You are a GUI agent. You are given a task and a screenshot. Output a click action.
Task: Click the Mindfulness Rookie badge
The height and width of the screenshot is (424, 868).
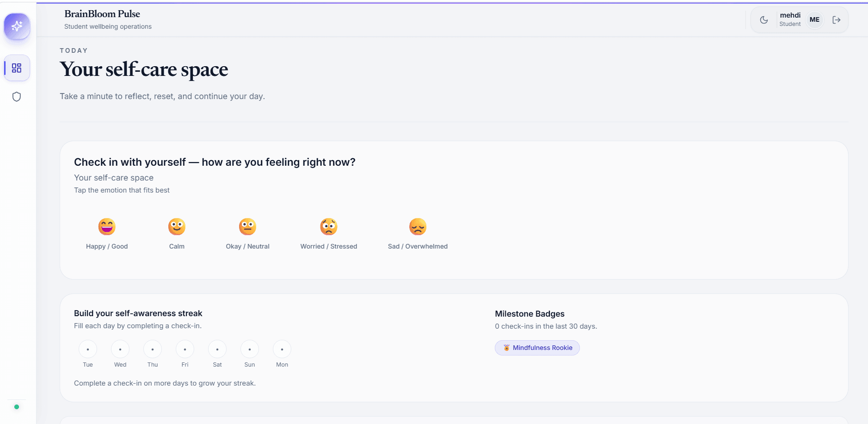pyautogui.click(x=537, y=348)
